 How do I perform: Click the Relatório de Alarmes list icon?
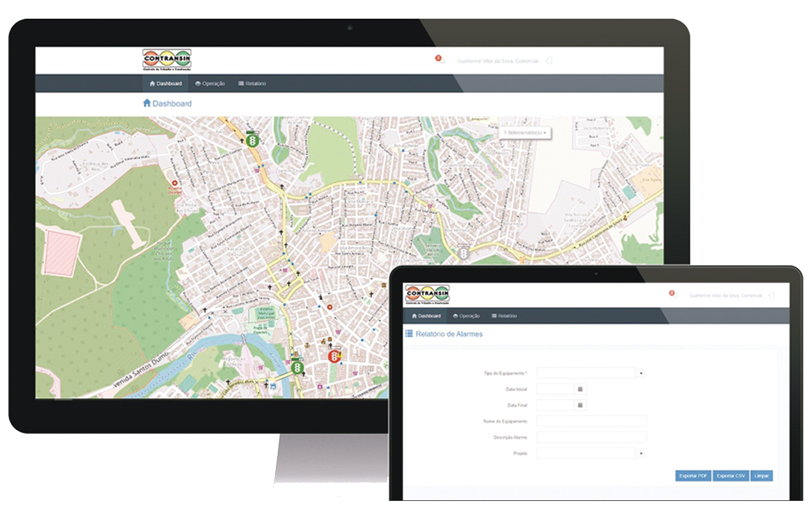[x=409, y=334]
